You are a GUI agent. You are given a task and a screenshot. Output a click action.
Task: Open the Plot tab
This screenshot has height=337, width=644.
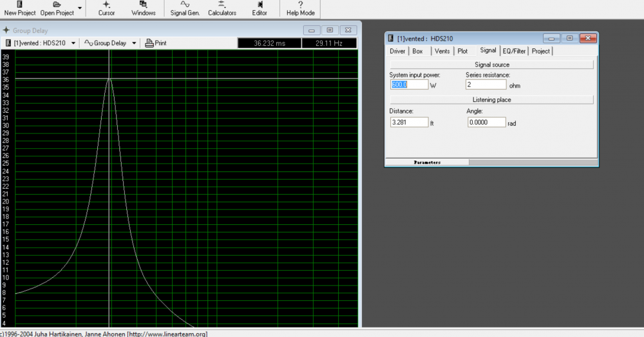coord(462,51)
